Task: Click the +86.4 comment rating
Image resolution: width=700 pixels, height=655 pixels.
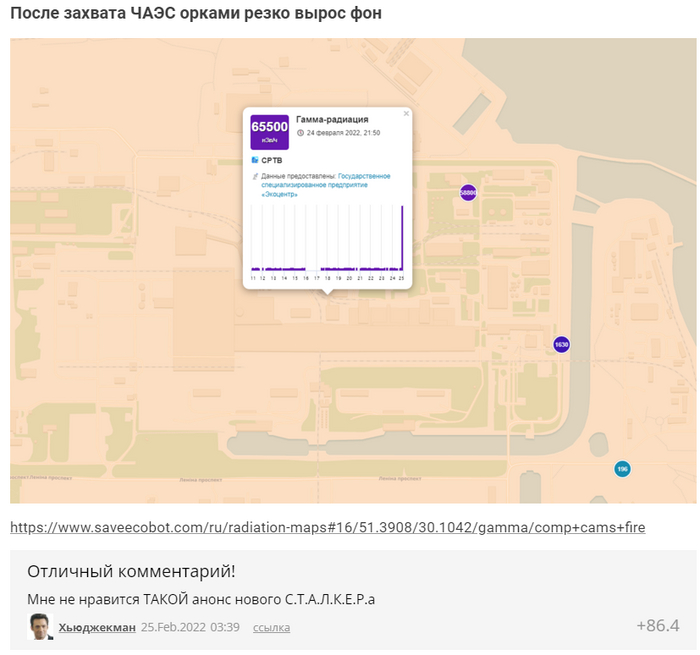Action: [x=657, y=626]
